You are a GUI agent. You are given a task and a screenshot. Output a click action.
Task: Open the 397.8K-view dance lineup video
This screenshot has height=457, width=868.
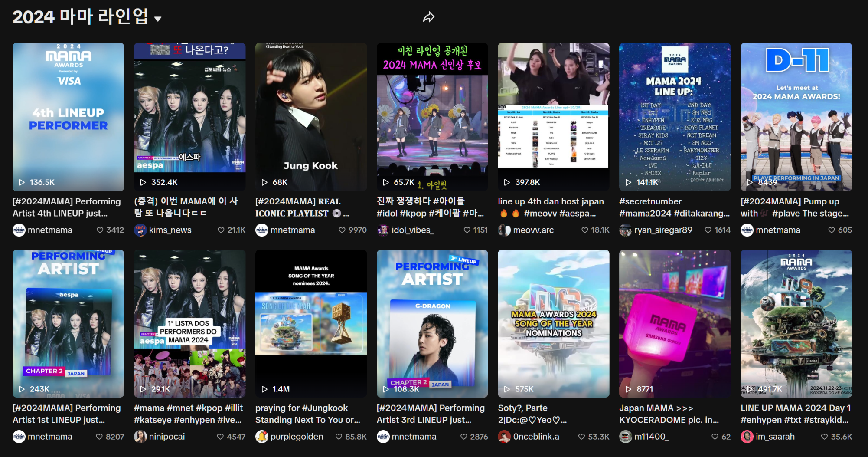click(x=554, y=117)
